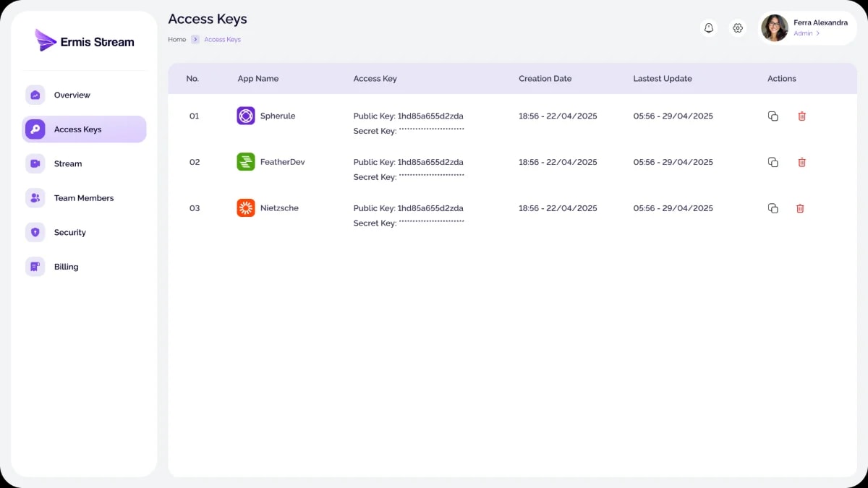Click the Stream camera icon
This screenshot has height=488, width=868.
click(x=35, y=163)
